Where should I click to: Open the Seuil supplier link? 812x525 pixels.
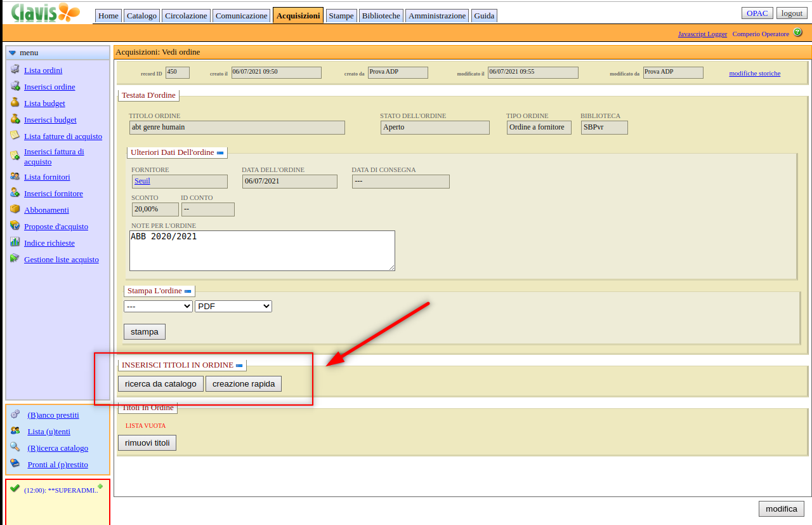[x=142, y=181]
